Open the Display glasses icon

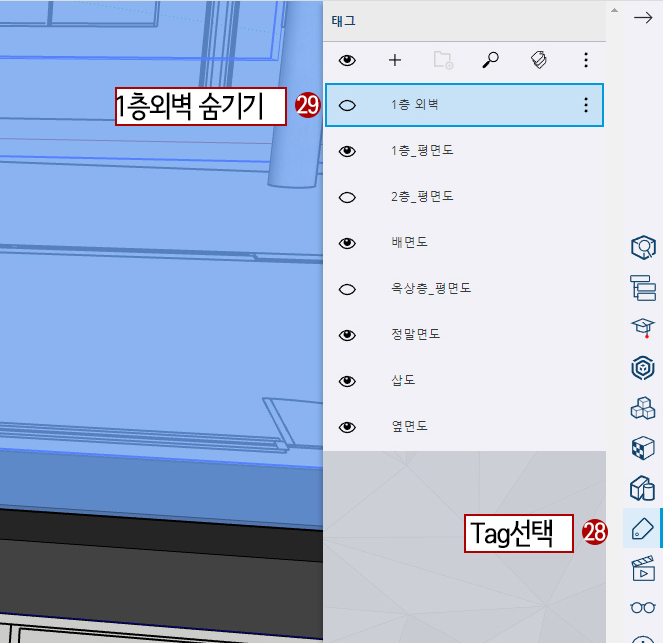(x=643, y=608)
